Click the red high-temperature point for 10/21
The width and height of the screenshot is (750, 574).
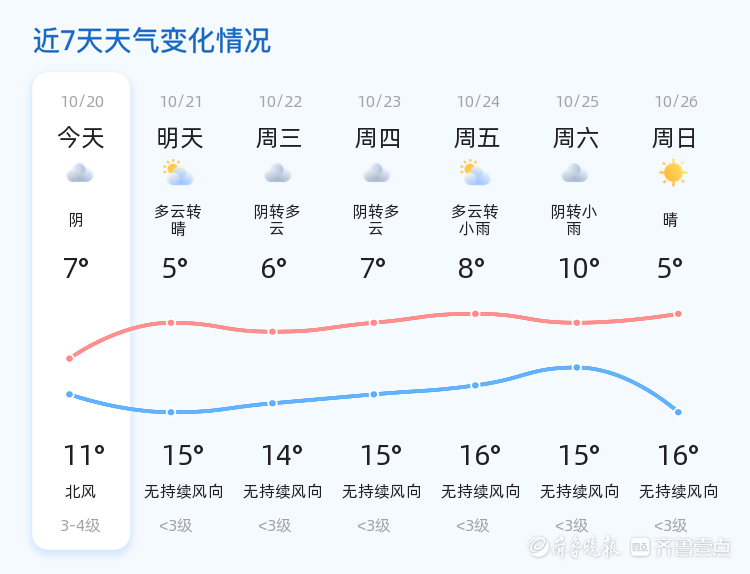[171, 323]
